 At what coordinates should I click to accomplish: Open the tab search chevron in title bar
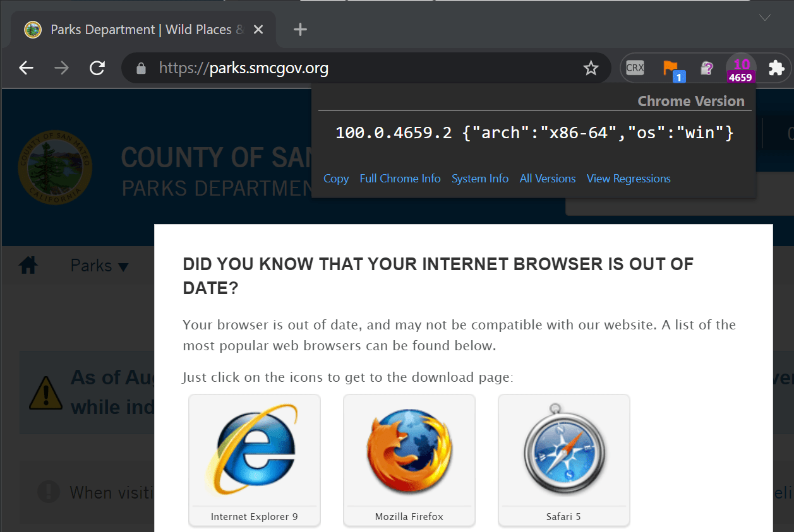pos(765,17)
